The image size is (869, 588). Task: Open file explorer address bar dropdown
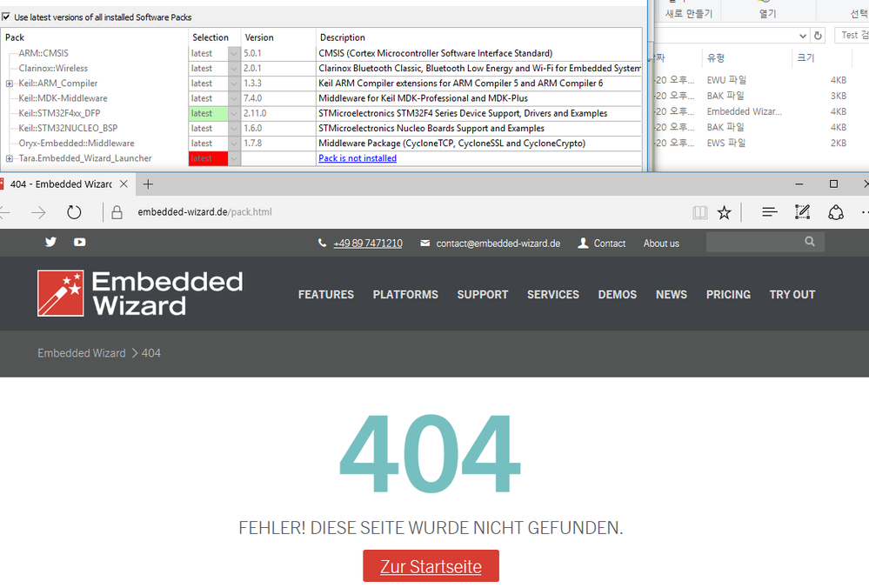click(803, 36)
